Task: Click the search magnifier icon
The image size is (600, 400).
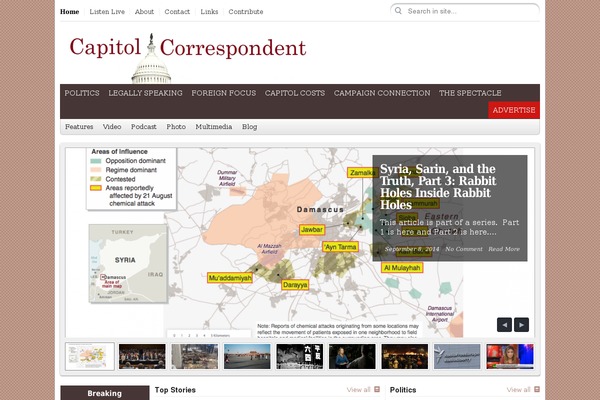Action: 398,11
